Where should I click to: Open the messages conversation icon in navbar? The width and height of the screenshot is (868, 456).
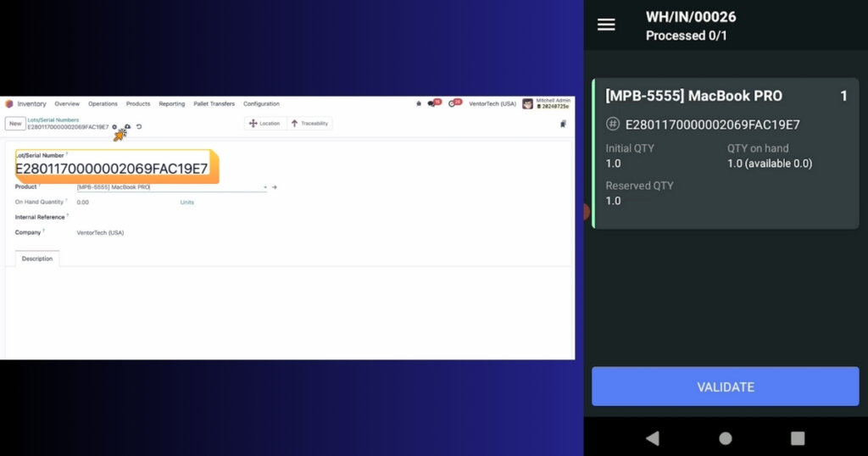coord(432,103)
